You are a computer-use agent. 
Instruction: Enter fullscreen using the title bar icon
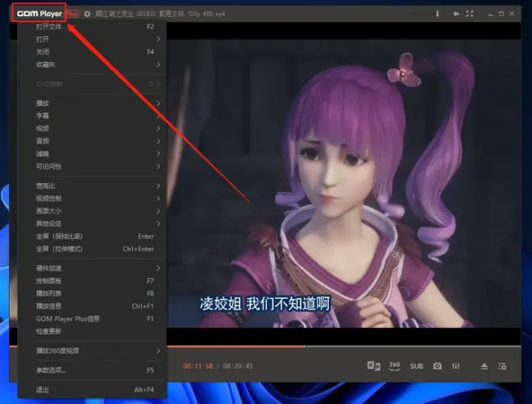470,14
